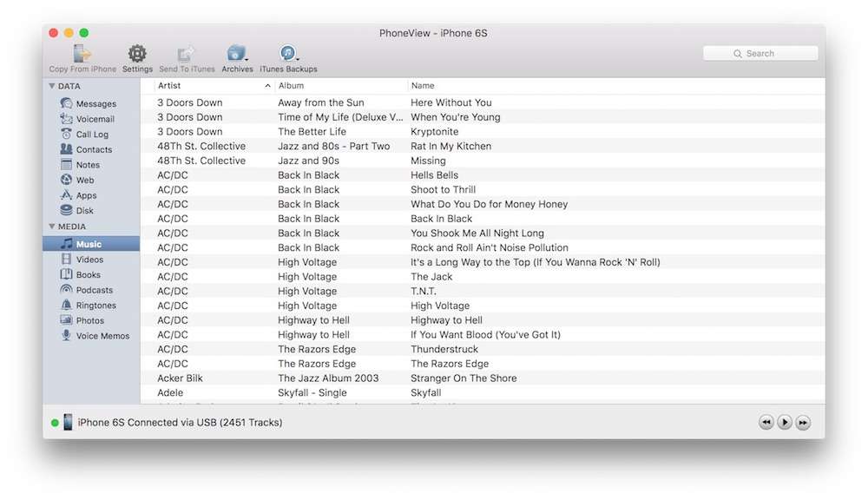Screen dimensions: 868x500
Task: Click album The Jazz Album 2003
Action: pyautogui.click(x=328, y=378)
